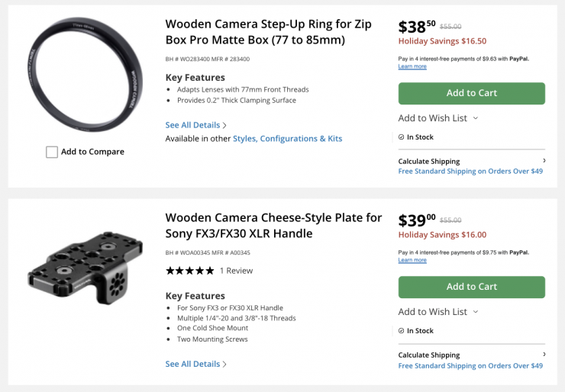Click the five-star rating icons
The height and width of the screenshot is (392, 565).
pyautogui.click(x=189, y=271)
